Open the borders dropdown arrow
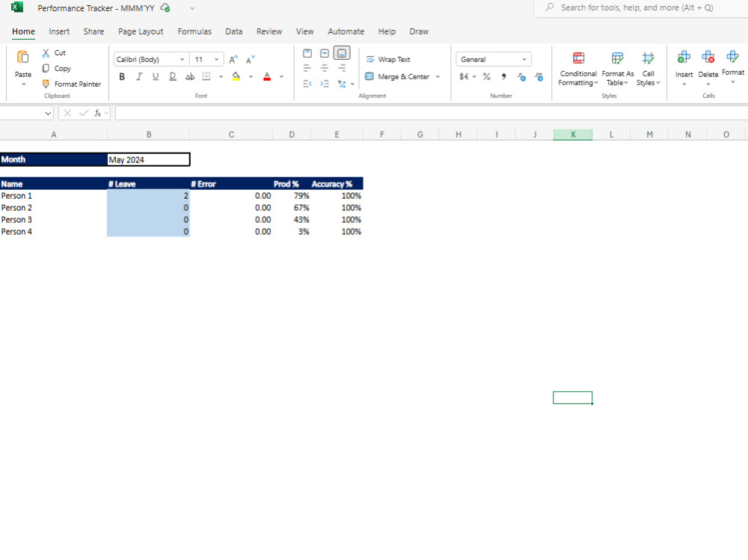 pos(221,76)
